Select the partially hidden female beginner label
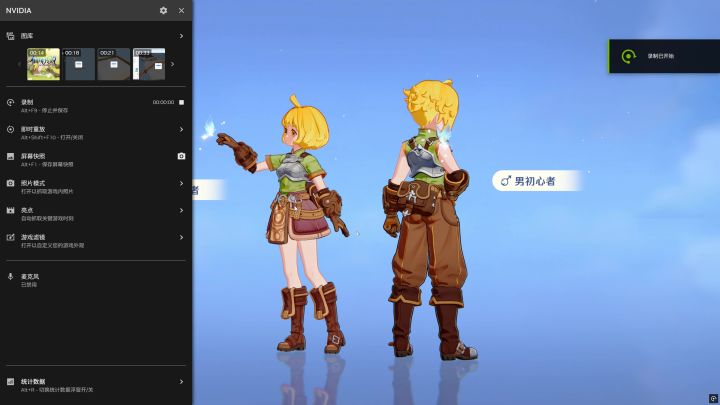The image size is (720, 405). [x=209, y=190]
